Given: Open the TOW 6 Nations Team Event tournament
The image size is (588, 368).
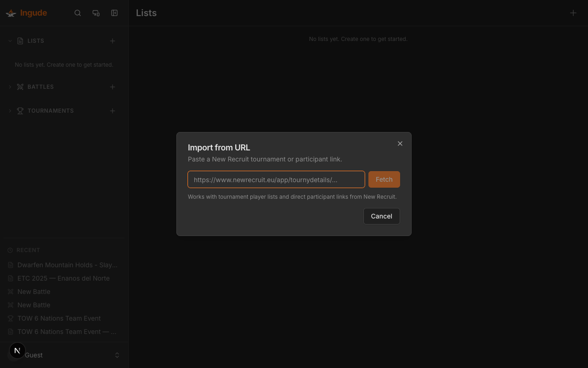Looking at the screenshot, I should coord(59,318).
